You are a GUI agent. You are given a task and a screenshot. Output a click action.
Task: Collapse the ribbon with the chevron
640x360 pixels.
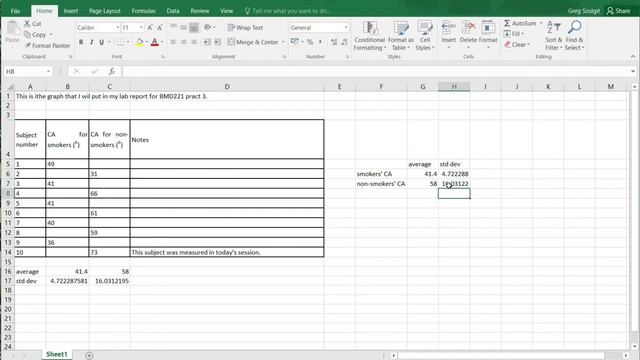633,56
